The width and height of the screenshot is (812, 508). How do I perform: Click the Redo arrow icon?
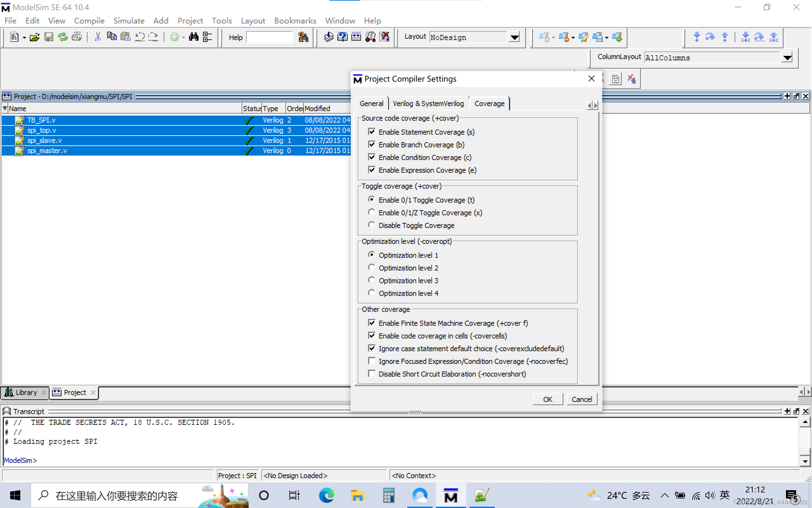153,37
